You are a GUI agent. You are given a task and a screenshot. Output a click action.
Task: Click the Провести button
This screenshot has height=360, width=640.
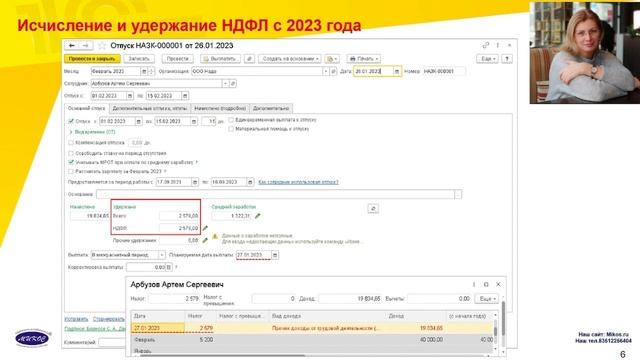(178, 59)
